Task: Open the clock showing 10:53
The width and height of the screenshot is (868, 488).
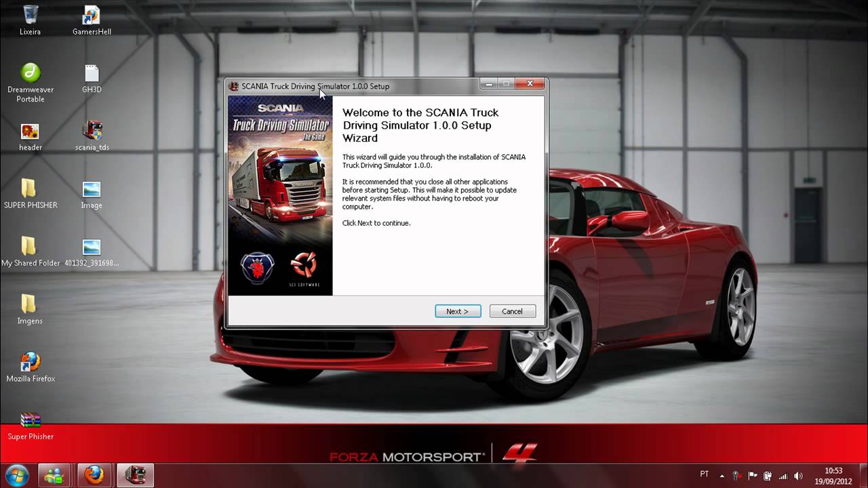Action: point(833,476)
